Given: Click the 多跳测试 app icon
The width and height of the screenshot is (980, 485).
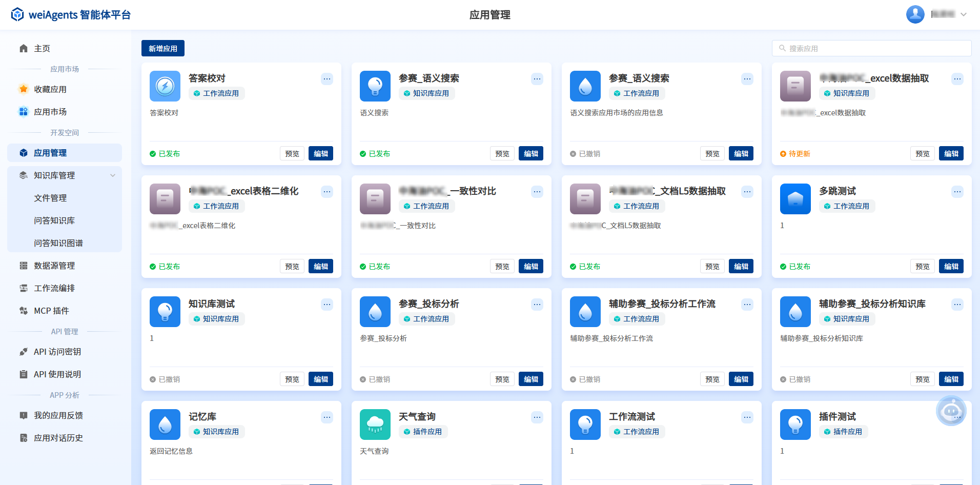Looking at the screenshot, I should coord(795,199).
